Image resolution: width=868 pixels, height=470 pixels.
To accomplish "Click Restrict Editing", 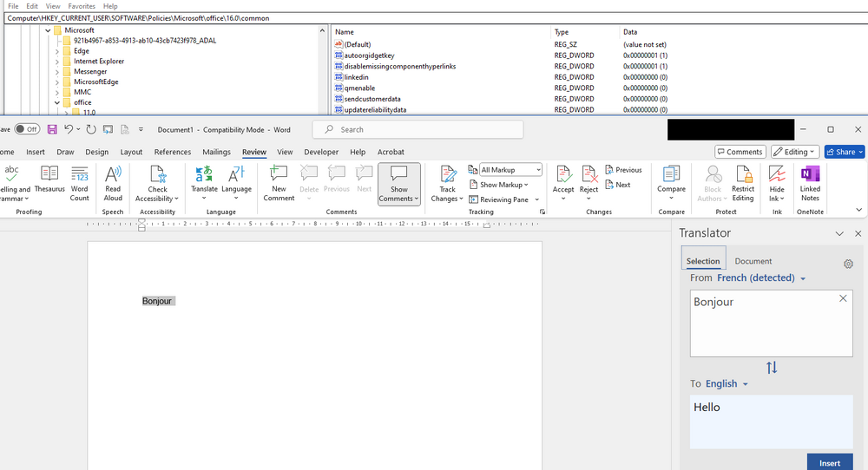I will point(743,184).
